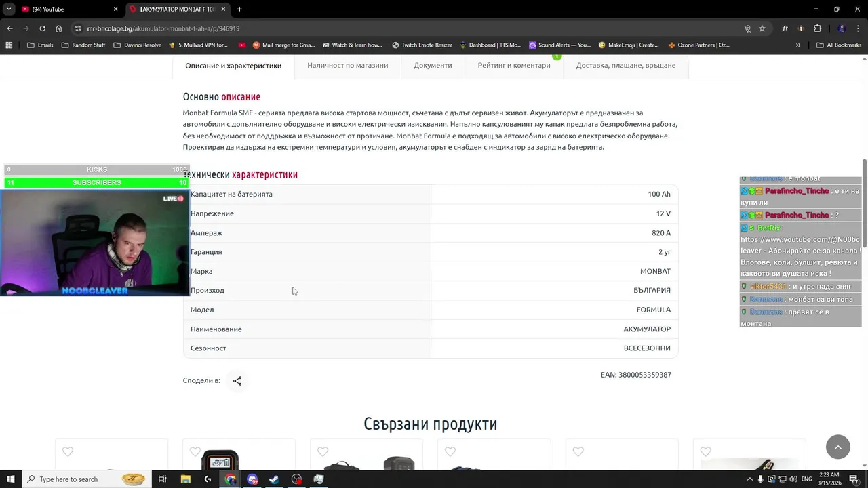This screenshot has height=488, width=868.
Task: Click the green SUBSCRIBERS progress bar
Action: click(x=96, y=183)
